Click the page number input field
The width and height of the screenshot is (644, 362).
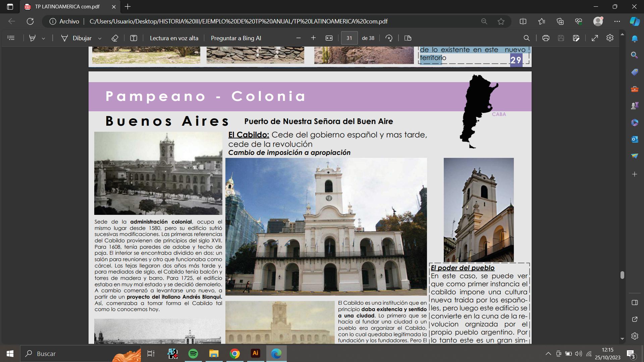[349, 38]
